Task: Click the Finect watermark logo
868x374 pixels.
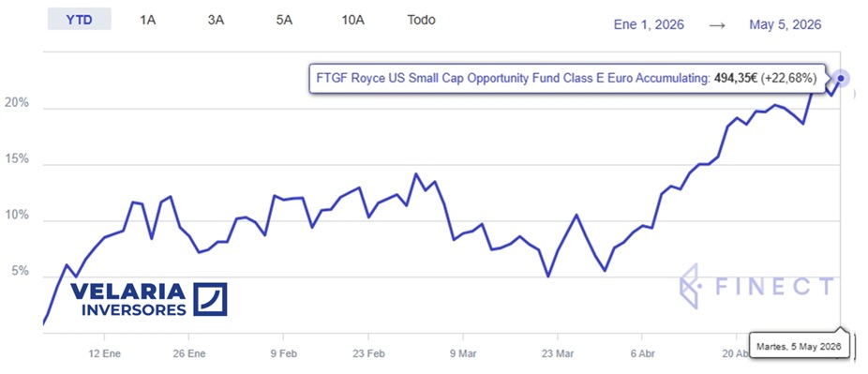Action: [x=756, y=286]
